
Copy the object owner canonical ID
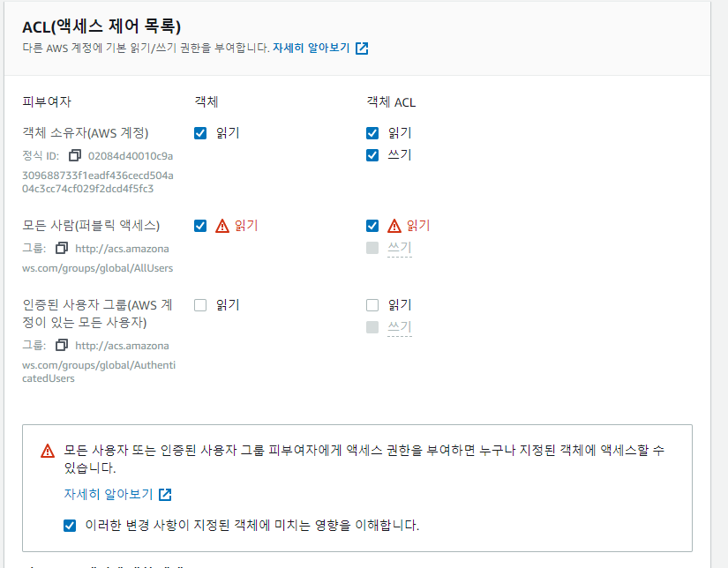(x=75, y=155)
